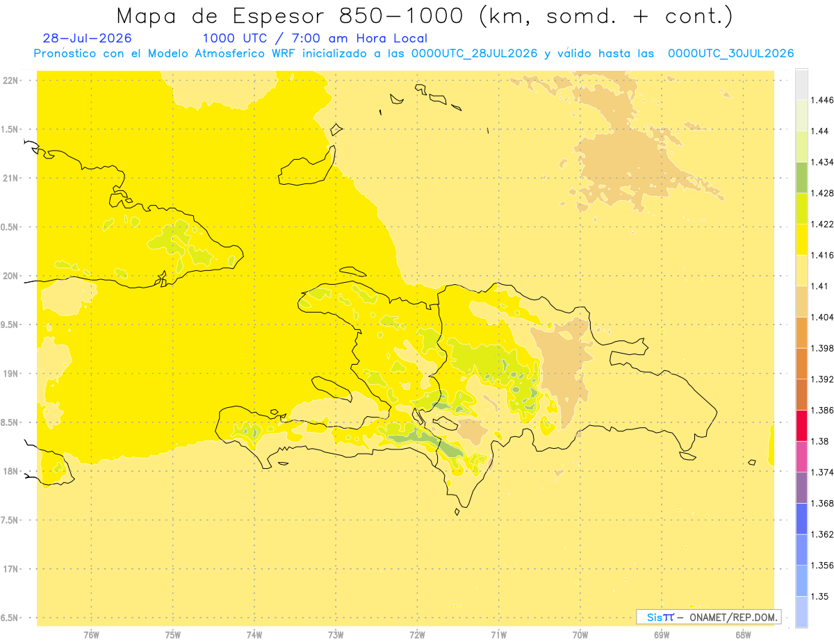The image size is (834, 644).
Task: Click the legend value '1.356'
Action: (x=822, y=565)
